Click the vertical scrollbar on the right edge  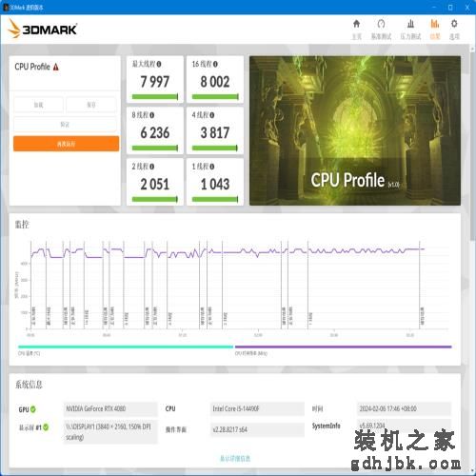(x=472, y=146)
